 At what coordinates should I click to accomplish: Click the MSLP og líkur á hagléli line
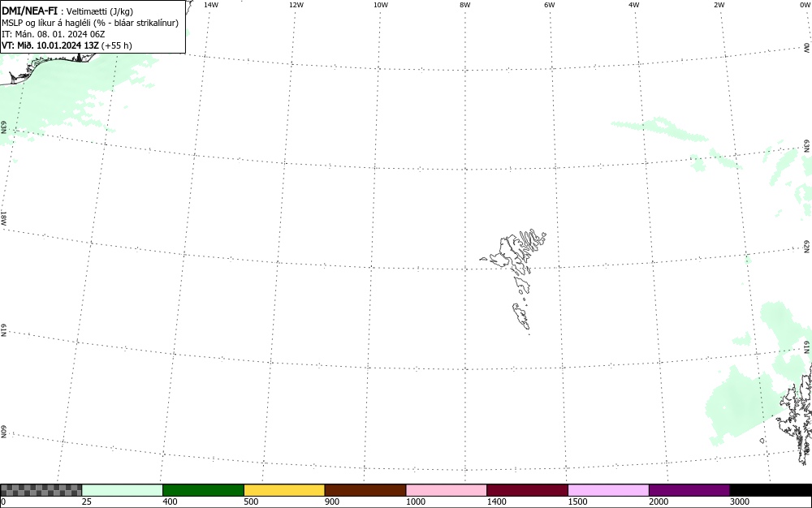tap(90, 23)
